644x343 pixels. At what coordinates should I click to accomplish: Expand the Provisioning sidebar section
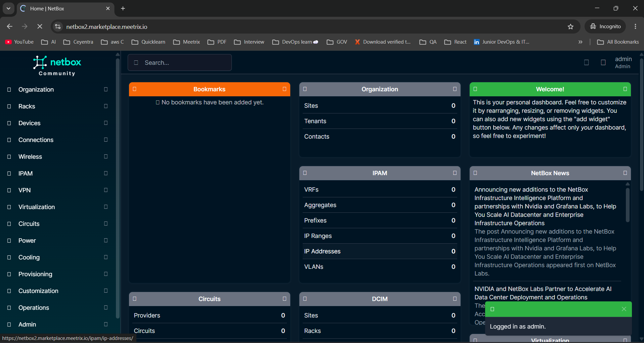[106, 274]
